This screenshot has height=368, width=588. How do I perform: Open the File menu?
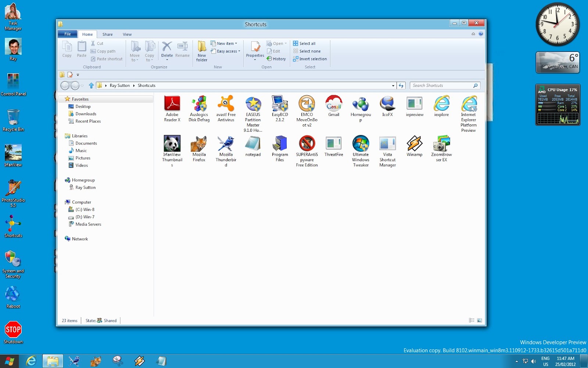point(67,34)
